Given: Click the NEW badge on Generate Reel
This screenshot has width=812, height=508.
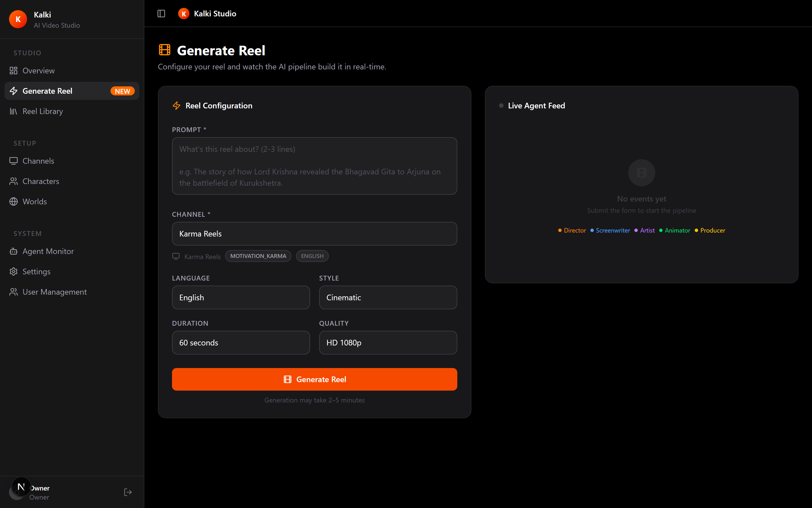Looking at the screenshot, I should 122,91.
